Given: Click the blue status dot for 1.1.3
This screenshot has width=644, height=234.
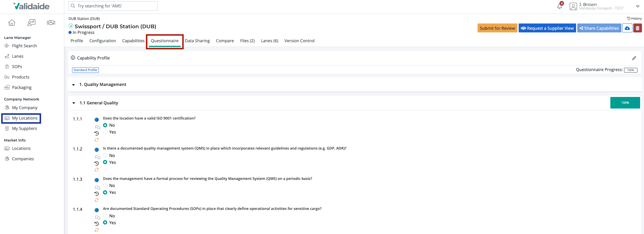Looking at the screenshot, I should tap(96, 180).
